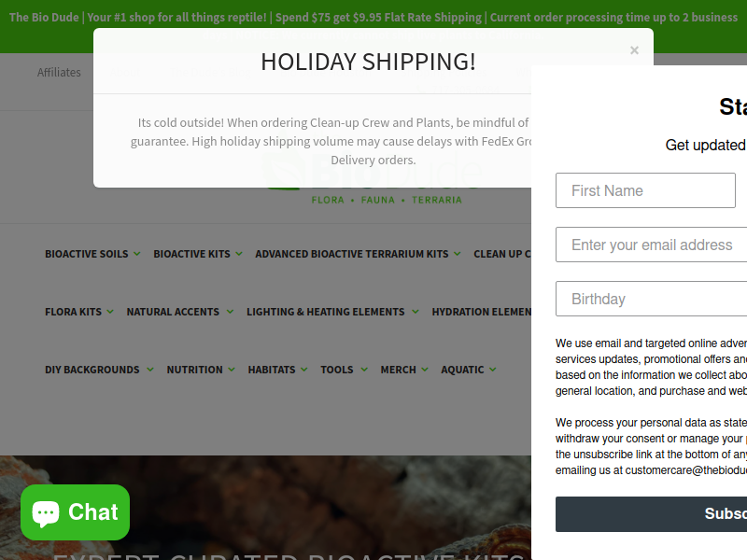This screenshot has height=560, width=747.
Task: Close the Holiday Shipping popup
Action: pyautogui.click(x=634, y=50)
